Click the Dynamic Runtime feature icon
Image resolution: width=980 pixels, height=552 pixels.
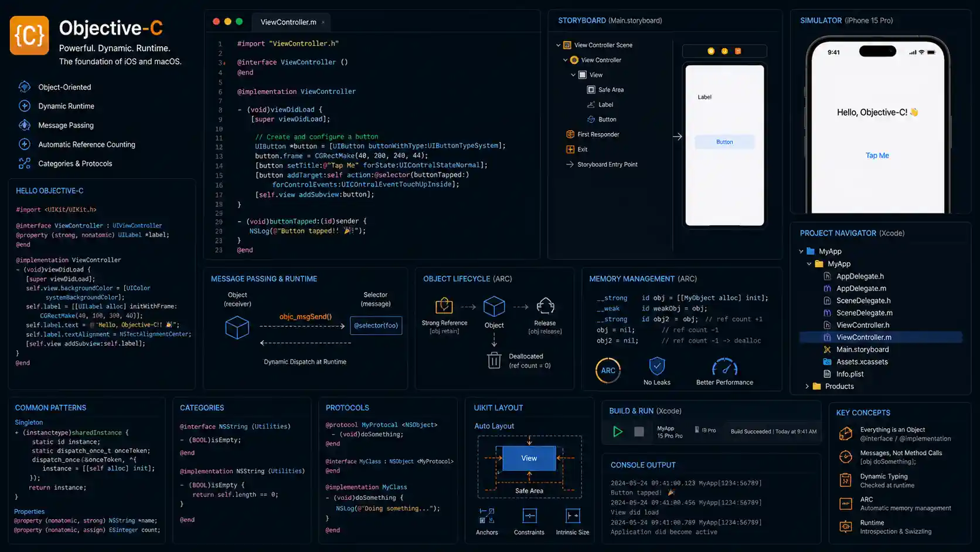25,106
